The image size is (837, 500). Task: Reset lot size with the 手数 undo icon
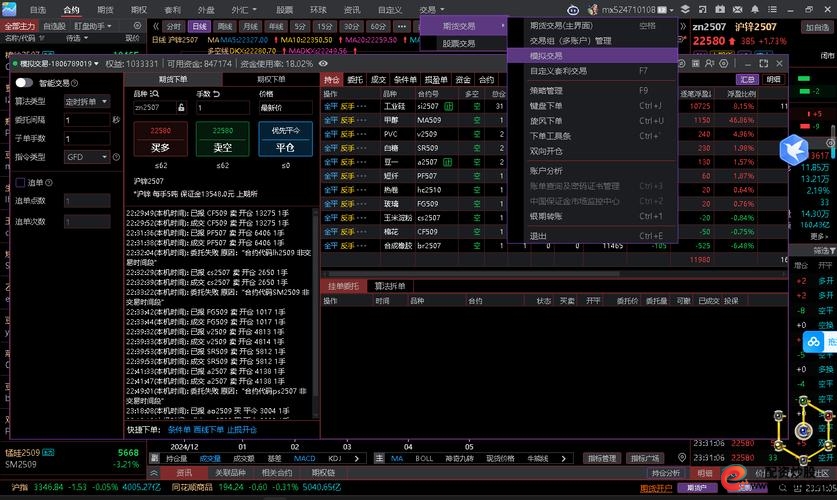tap(216, 93)
